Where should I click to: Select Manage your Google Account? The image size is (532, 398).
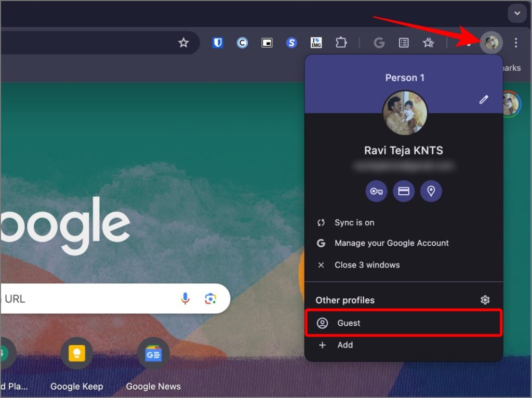tap(404, 243)
